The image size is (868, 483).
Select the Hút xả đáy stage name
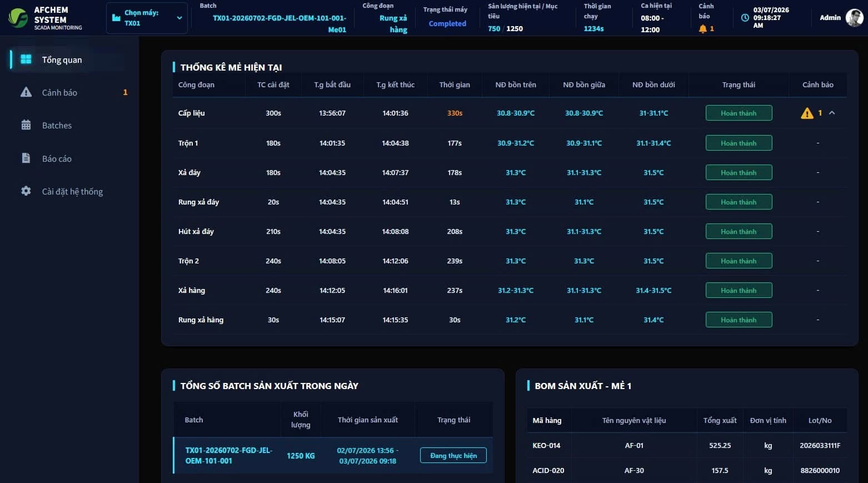196,231
